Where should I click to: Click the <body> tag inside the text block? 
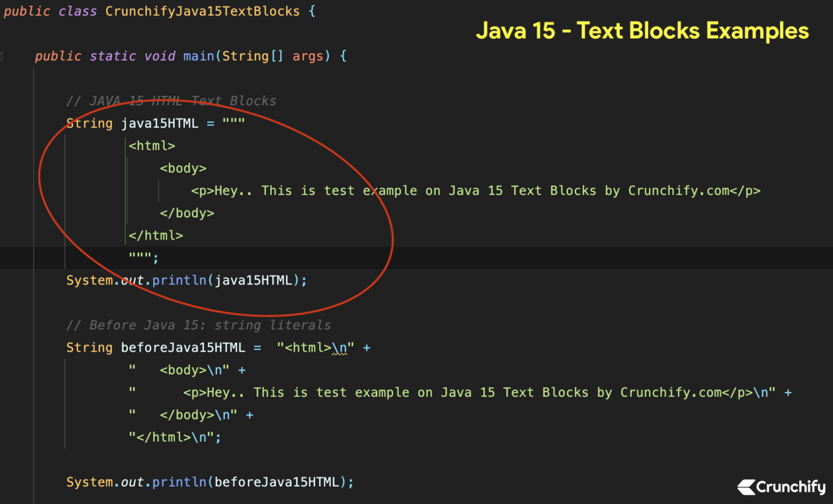point(183,168)
